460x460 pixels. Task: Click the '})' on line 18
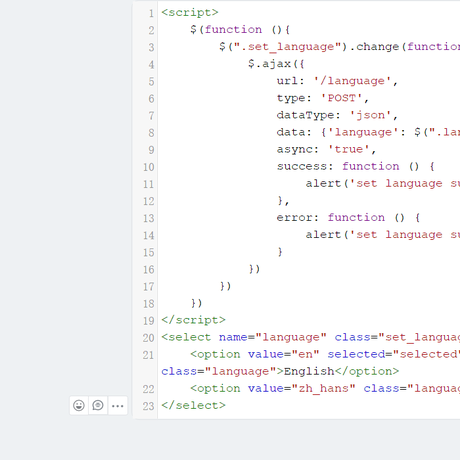pyautogui.click(x=197, y=303)
